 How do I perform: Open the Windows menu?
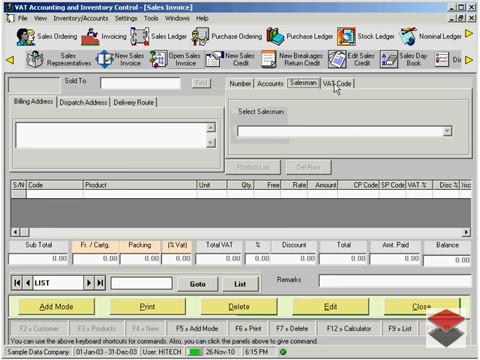click(177, 18)
